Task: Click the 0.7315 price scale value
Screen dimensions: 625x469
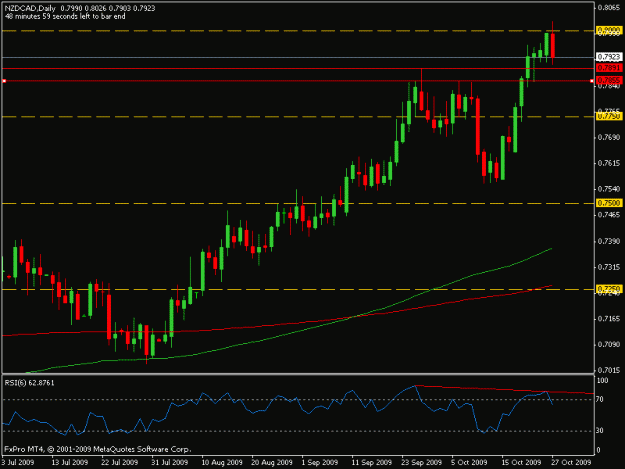Action: point(609,267)
